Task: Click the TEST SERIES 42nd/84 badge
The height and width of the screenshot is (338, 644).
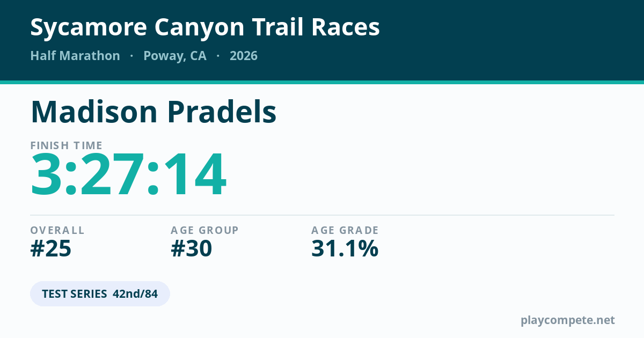Action: point(100,294)
